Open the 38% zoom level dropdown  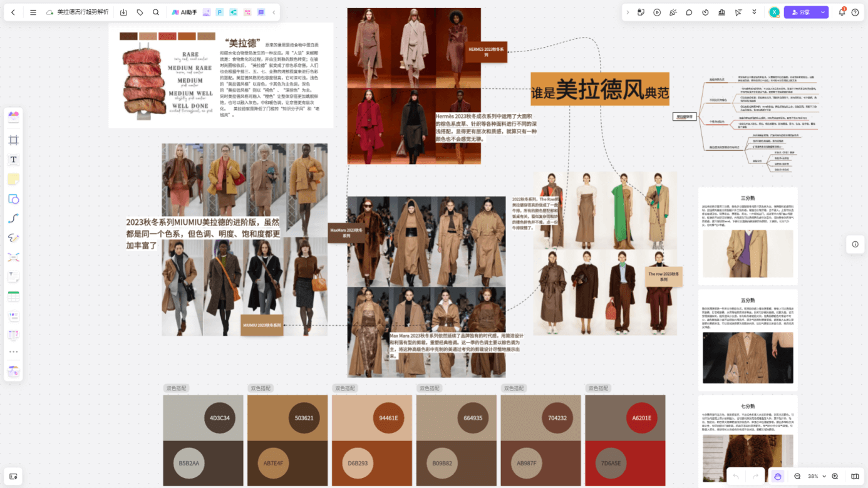coord(817,477)
